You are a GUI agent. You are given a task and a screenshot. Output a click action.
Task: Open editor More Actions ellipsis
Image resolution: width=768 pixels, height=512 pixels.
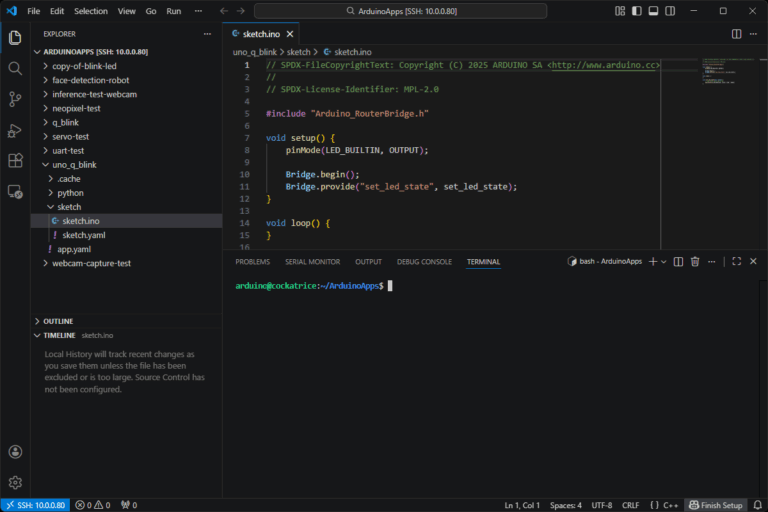pos(753,34)
